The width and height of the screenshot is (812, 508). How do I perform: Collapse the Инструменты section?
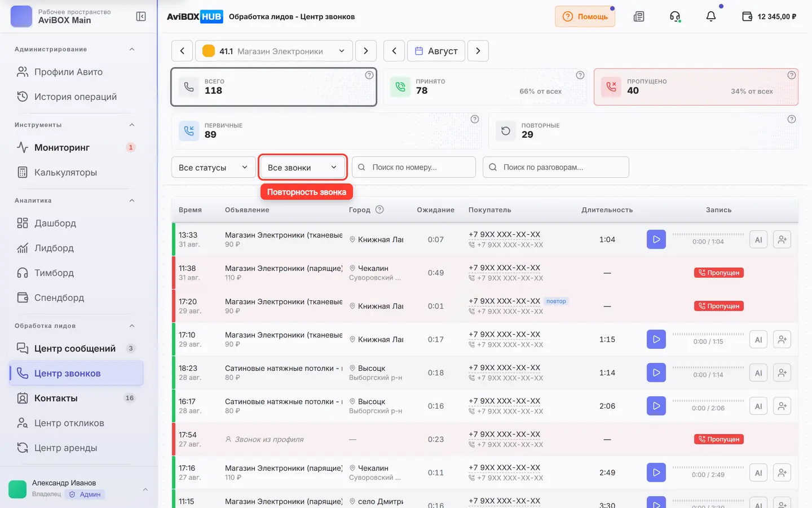132,125
